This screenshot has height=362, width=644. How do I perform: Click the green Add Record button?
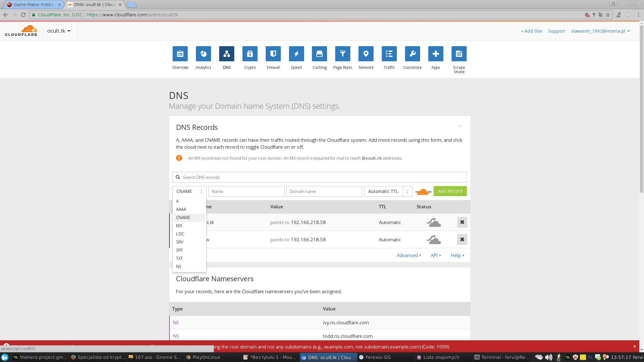coord(450,191)
